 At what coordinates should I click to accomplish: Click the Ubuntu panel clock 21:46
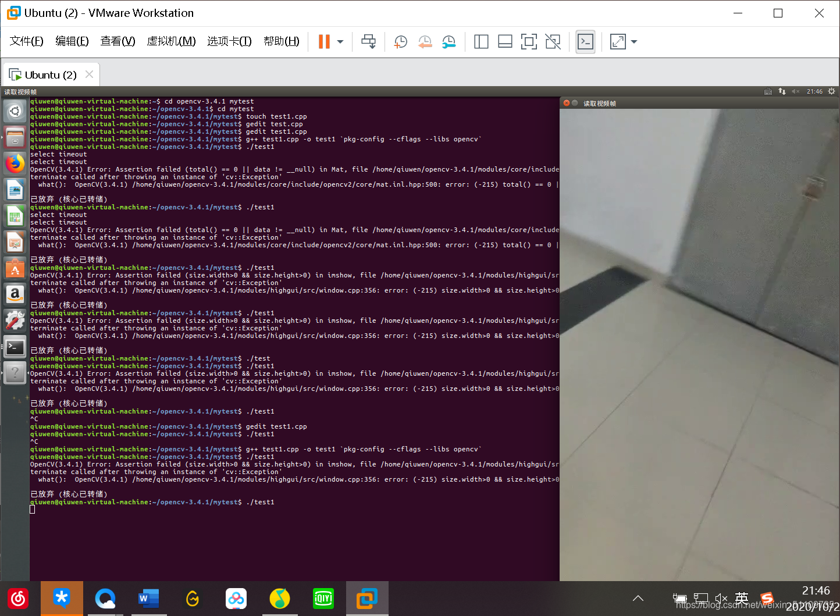[x=814, y=91]
